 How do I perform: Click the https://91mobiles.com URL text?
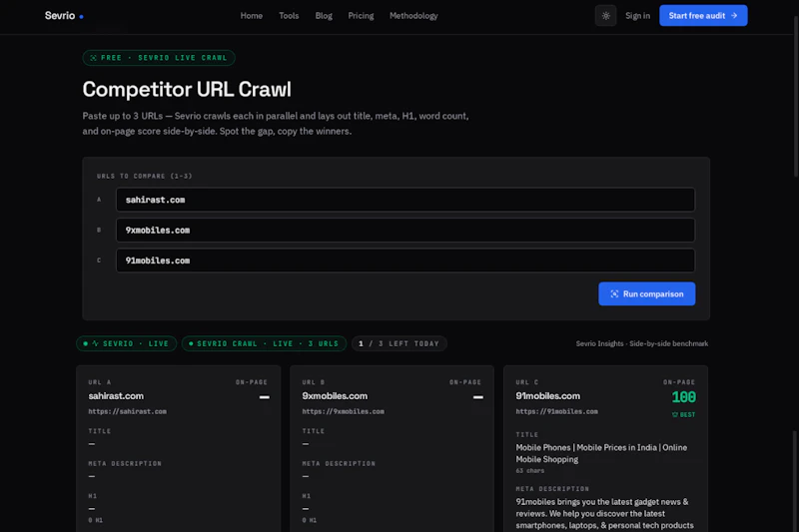point(556,411)
